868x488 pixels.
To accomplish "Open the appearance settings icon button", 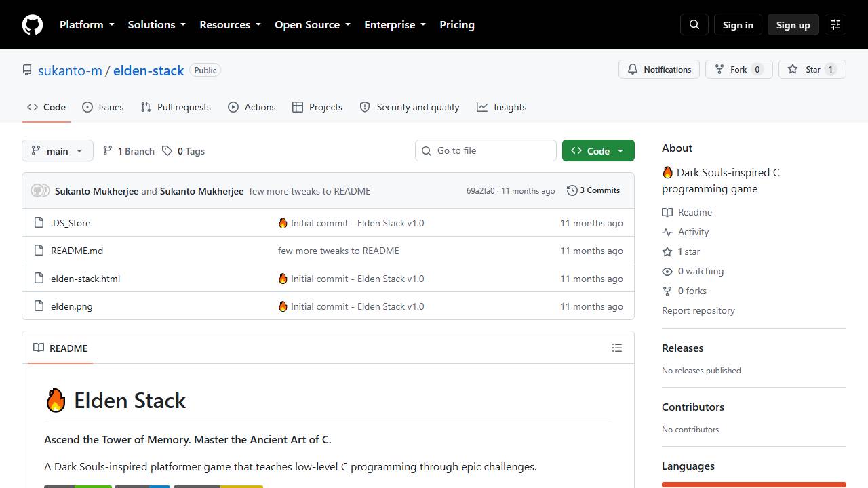I will coord(835,24).
